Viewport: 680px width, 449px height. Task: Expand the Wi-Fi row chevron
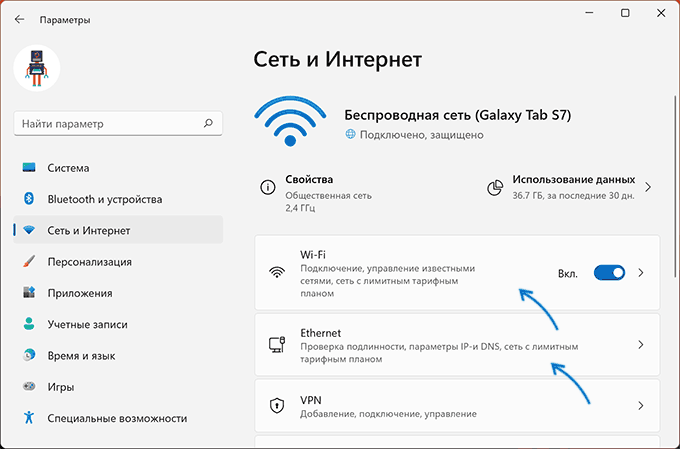[x=641, y=273]
